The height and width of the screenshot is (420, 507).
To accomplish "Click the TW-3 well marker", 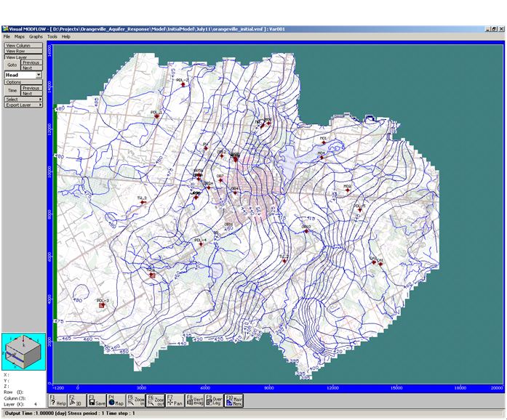I will tap(143, 202).
